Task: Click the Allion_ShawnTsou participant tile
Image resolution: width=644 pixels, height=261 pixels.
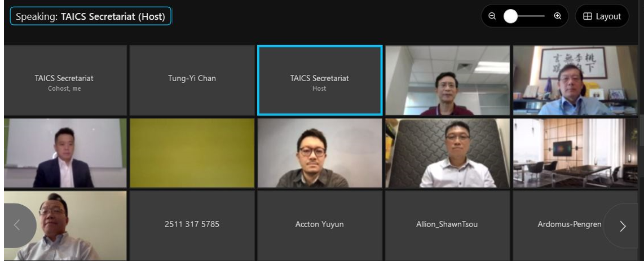Action: [447, 225]
